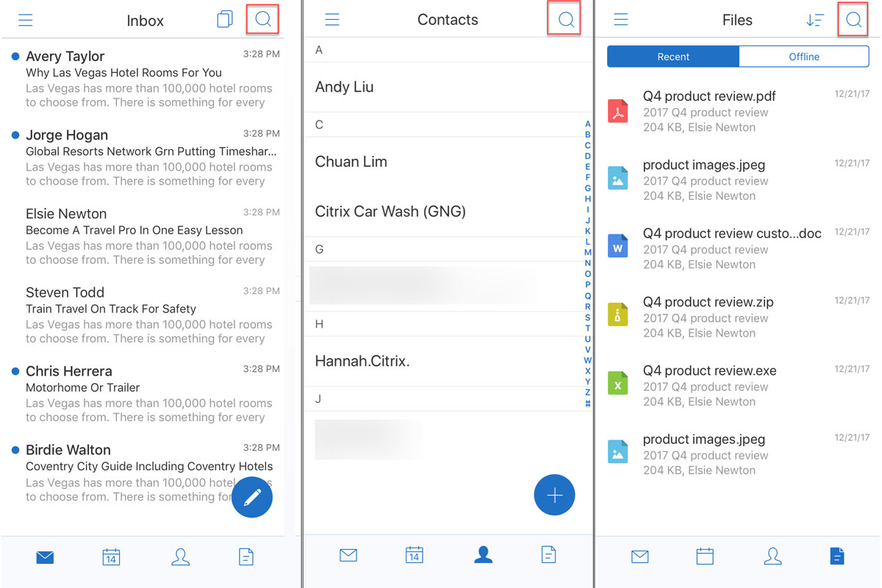The height and width of the screenshot is (588, 882).
Task: Open the hamburger menu on Contacts screen
Action: click(332, 20)
